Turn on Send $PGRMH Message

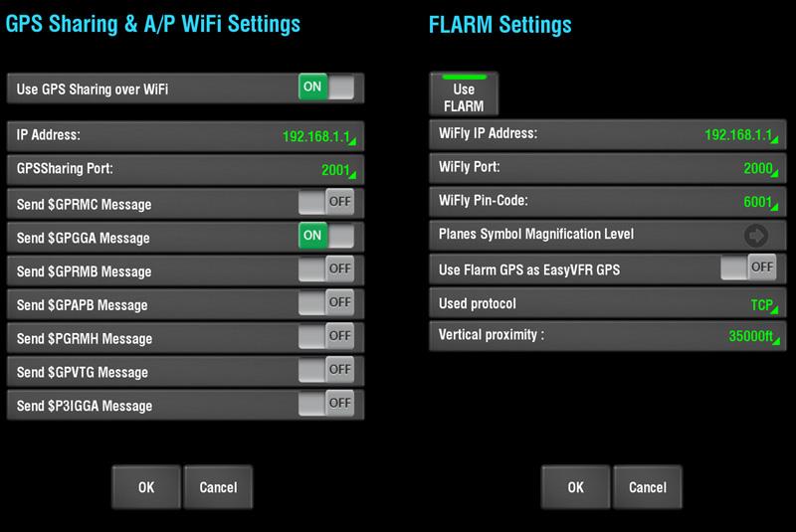tap(326, 336)
